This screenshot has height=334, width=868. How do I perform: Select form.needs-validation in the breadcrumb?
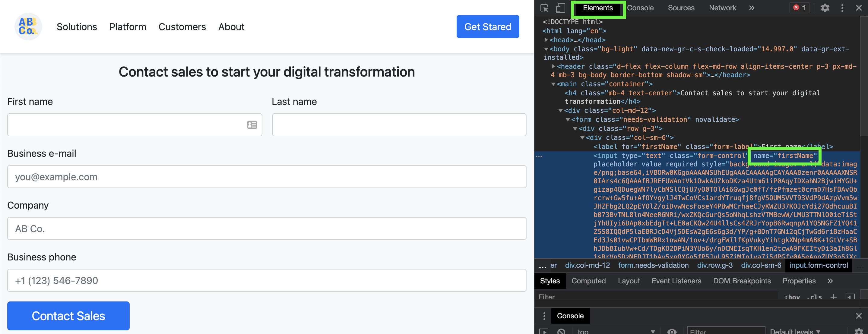click(653, 265)
